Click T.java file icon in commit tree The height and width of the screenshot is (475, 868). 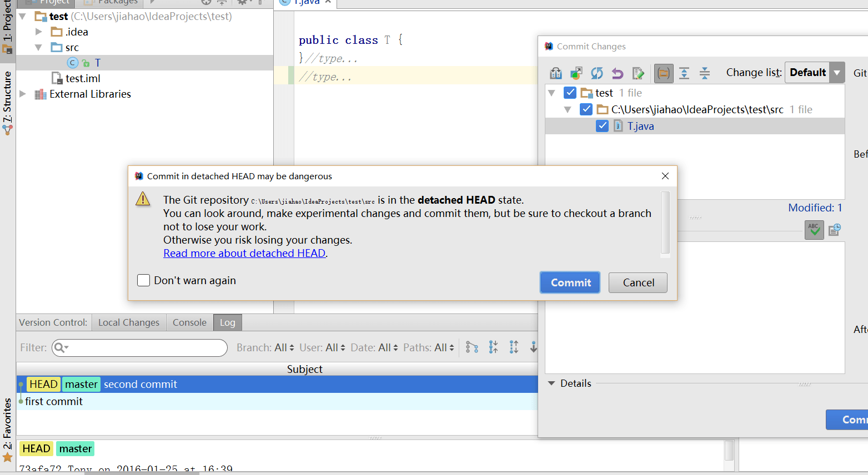[618, 126]
